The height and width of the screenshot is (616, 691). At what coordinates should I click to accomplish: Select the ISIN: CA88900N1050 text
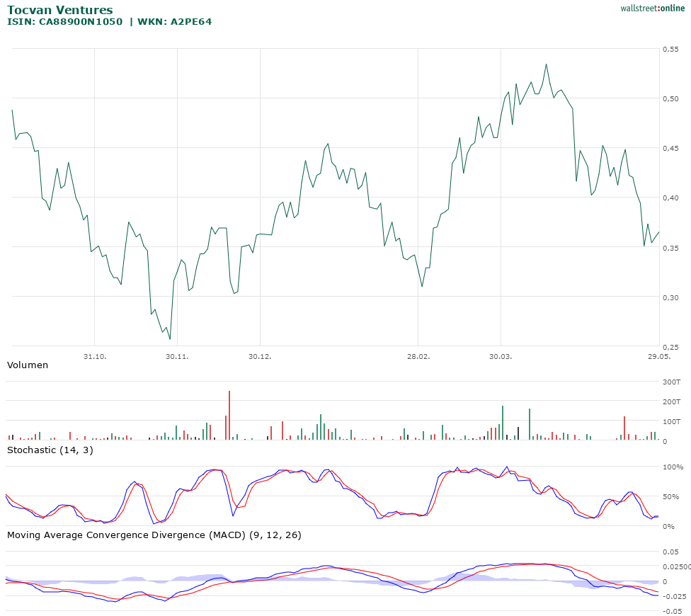pyautogui.click(x=65, y=21)
